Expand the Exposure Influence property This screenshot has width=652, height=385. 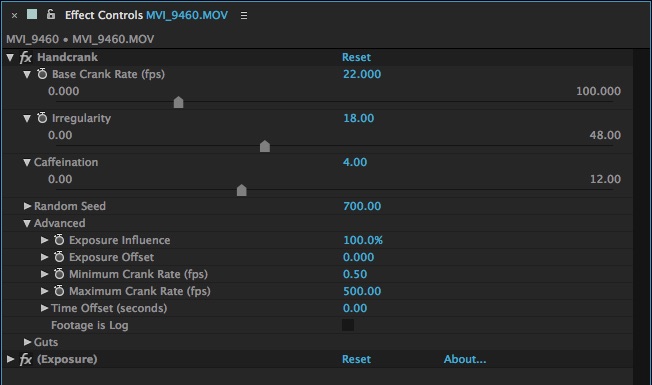pyautogui.click(x=44, y=240)
